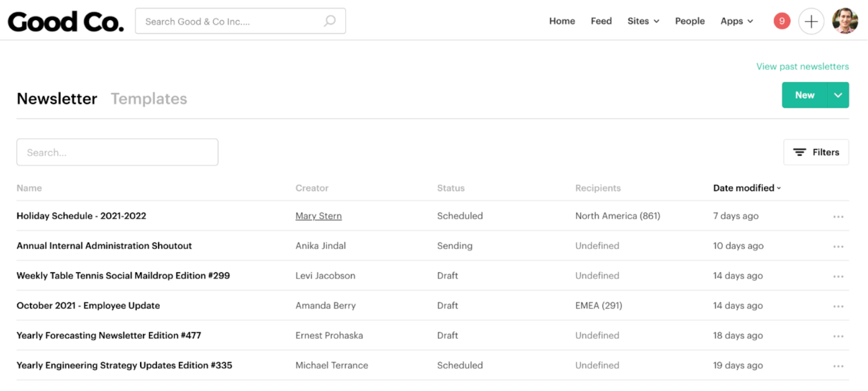Open the Filters panel

(816, 152)
